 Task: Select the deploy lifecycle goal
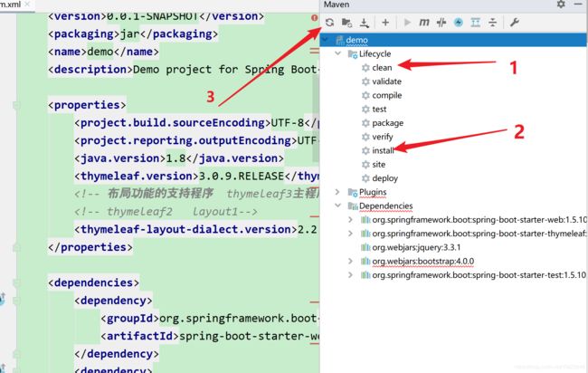click(x=385, y=178)
